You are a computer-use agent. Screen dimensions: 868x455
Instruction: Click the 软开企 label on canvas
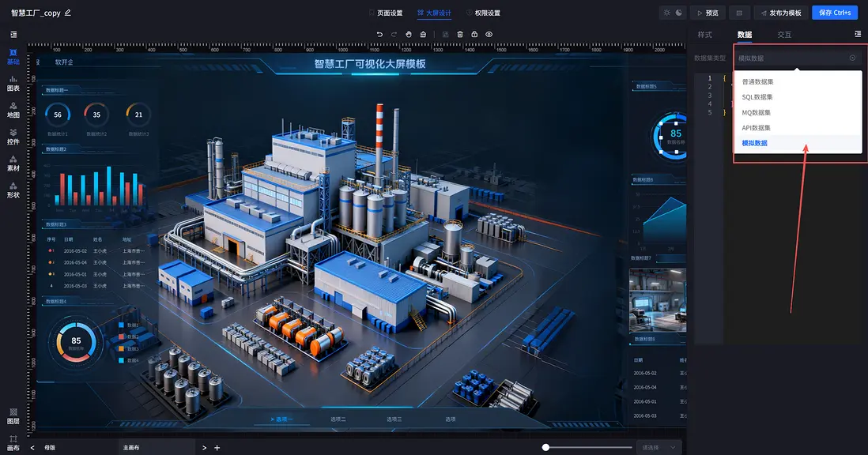pyautogui.click(x=64, y=62)
